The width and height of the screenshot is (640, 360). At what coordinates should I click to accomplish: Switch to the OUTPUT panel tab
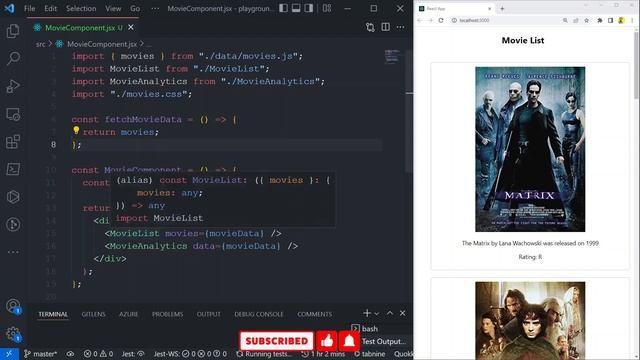(x=209, y=314)
